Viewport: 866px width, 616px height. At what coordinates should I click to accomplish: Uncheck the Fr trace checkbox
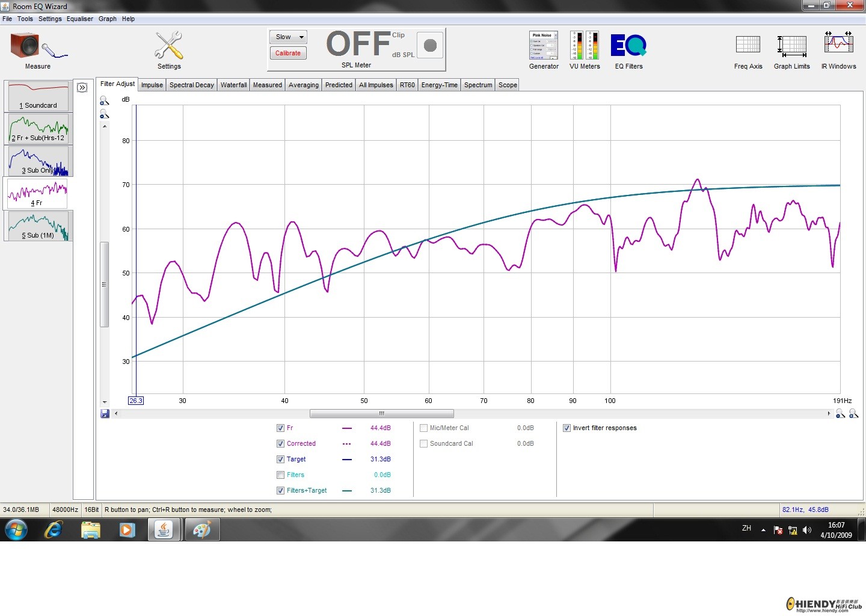pos(280,428)
